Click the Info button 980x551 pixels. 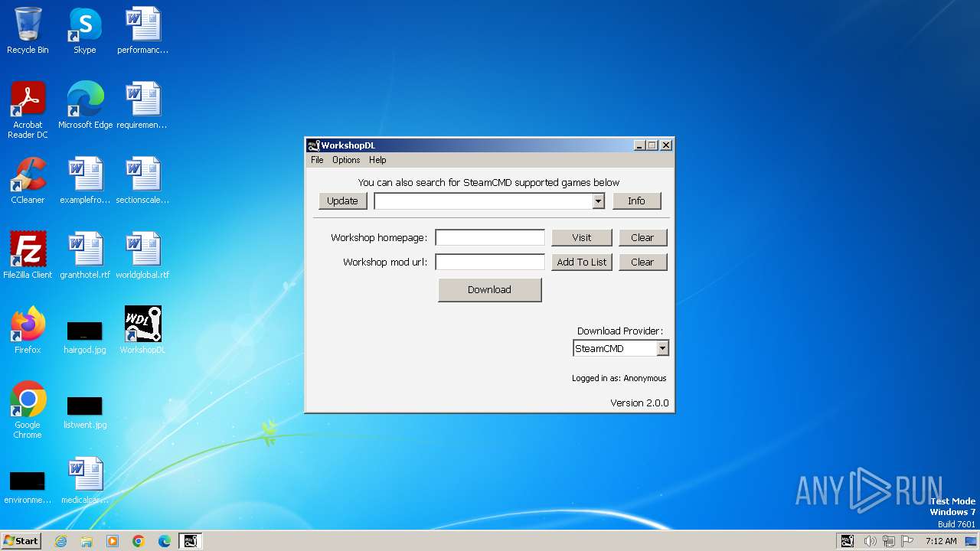[x=636, y=201]
